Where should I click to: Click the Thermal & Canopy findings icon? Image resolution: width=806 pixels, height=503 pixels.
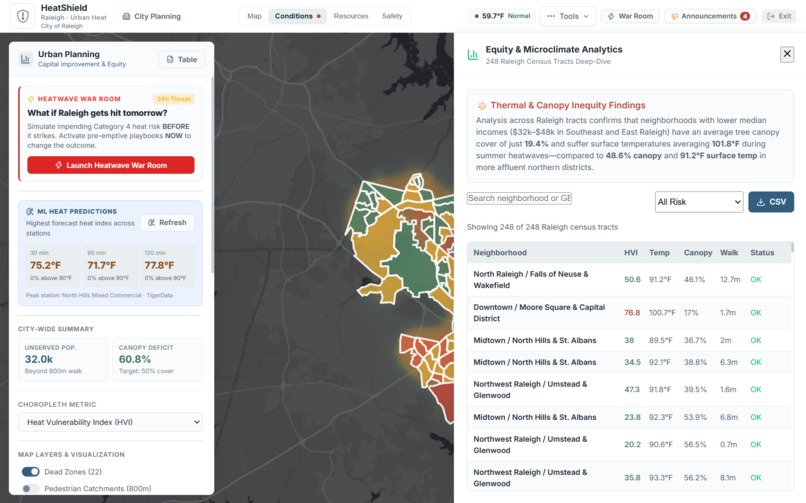482,105
